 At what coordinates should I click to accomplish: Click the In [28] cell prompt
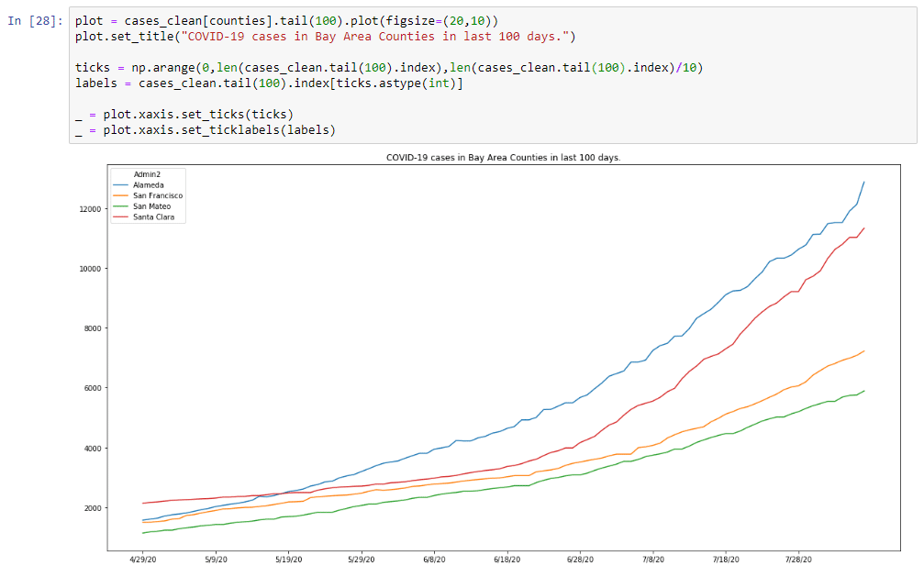click(36, 20)
